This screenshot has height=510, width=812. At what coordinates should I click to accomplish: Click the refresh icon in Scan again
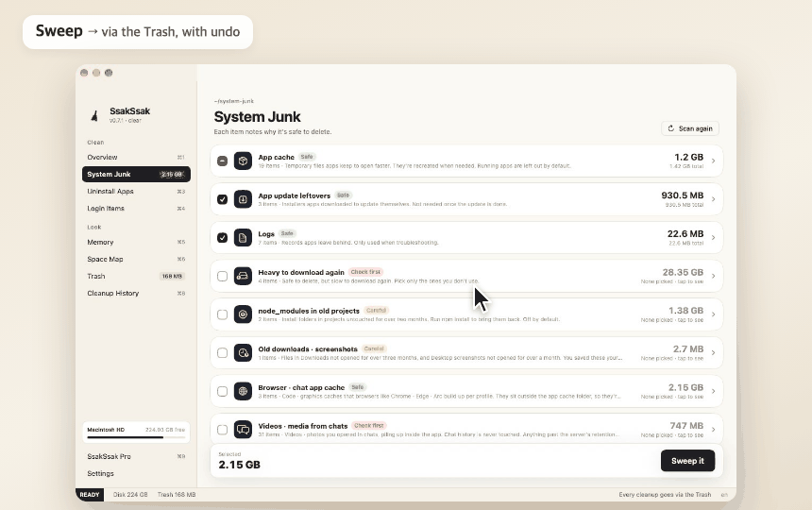click(x=670, y=128)
